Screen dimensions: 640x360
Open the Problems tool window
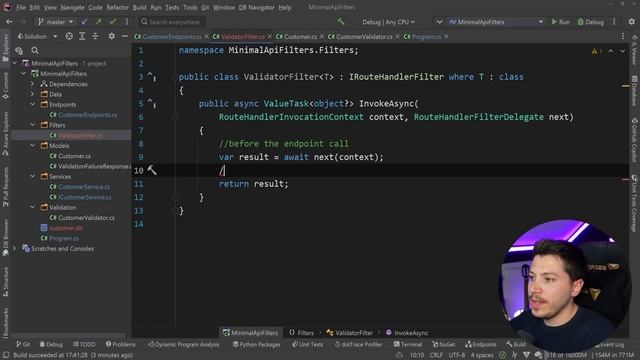click(x=120, y=344)
